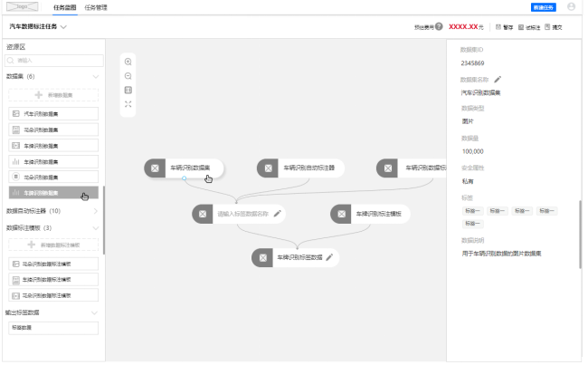The height and width of the screenshot is (365, 588).
Task: Click the zoom out icon on canvas toolbar
Action: pos(128,75)
